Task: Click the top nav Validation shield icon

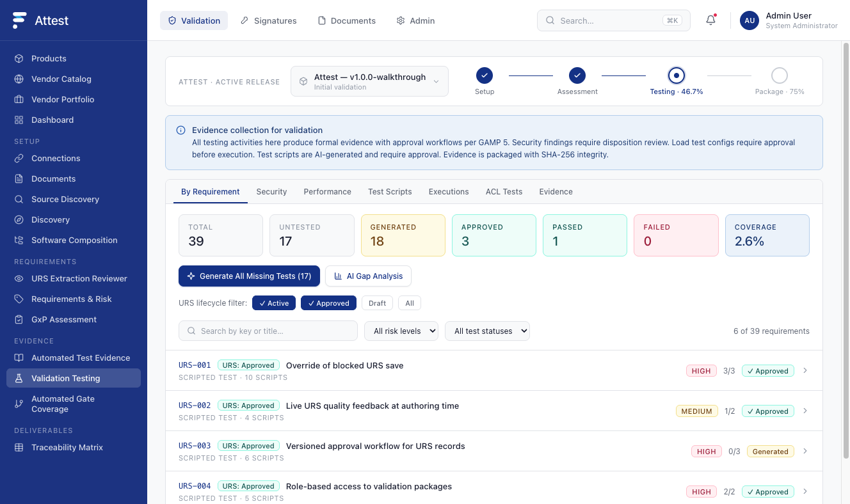Action: [172, 20]
